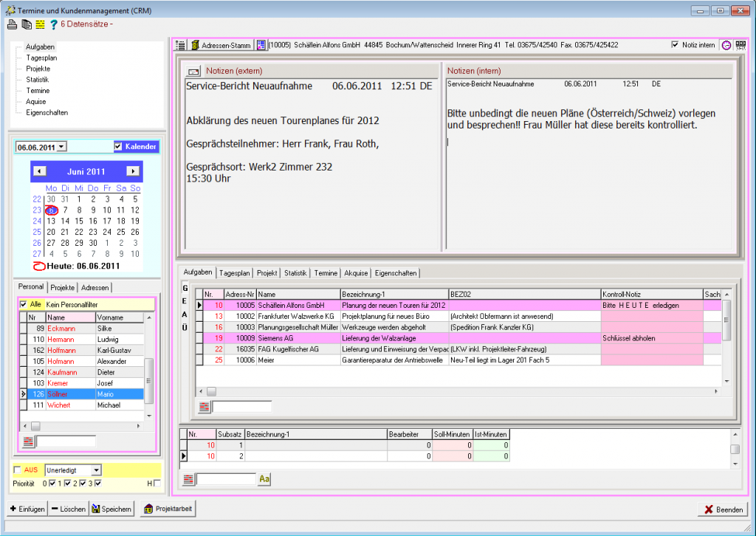Click the pink clock icon
The width and height of the screenshot is (756, 536).
726,45
